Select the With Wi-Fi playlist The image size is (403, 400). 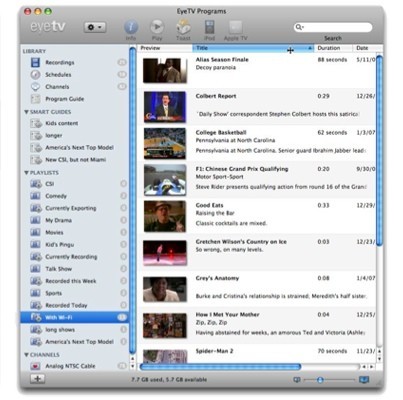(75, 317)
